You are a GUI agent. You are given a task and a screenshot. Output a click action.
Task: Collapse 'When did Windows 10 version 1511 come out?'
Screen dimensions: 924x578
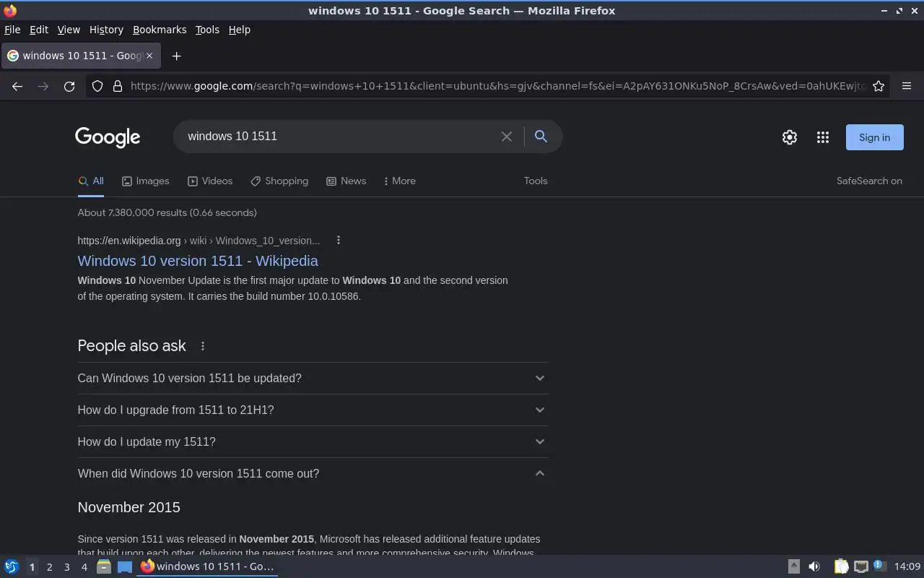point(313,473)
